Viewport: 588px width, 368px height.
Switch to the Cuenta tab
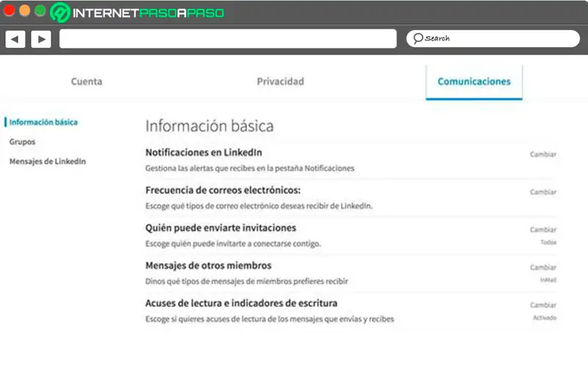[87, 82]
